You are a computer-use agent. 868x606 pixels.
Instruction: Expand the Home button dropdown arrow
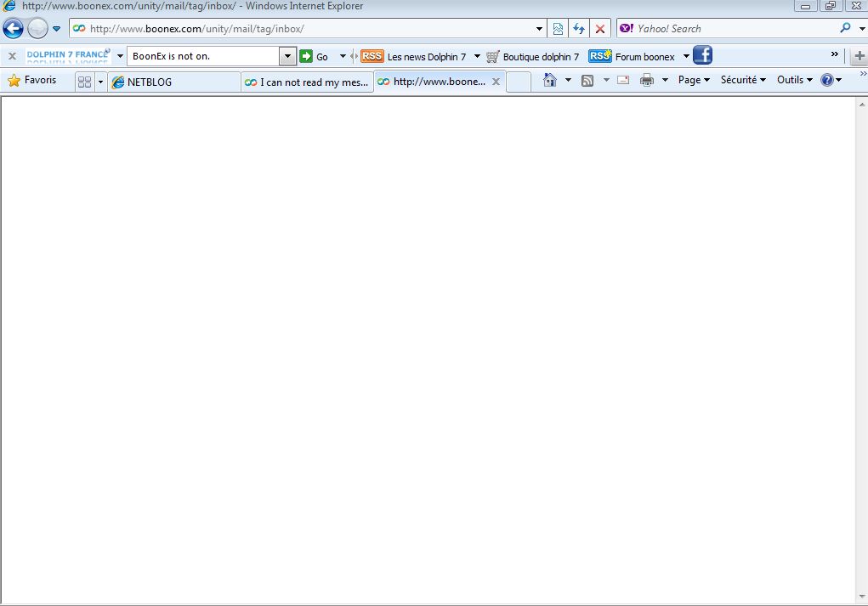coord(568,80)
